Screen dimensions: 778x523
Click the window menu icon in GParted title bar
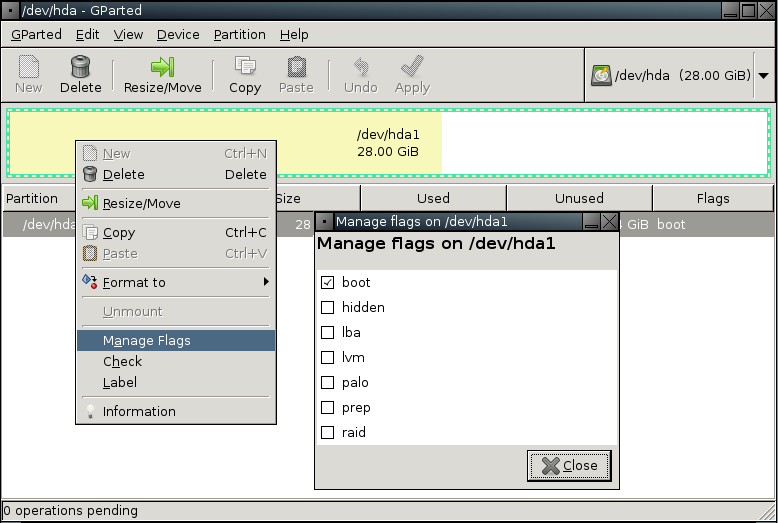(10, 10)
